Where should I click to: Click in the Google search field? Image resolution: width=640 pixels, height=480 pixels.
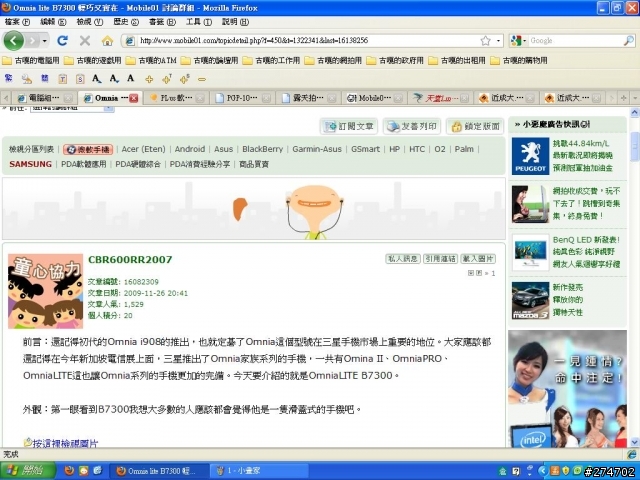(x=576, y=40)
